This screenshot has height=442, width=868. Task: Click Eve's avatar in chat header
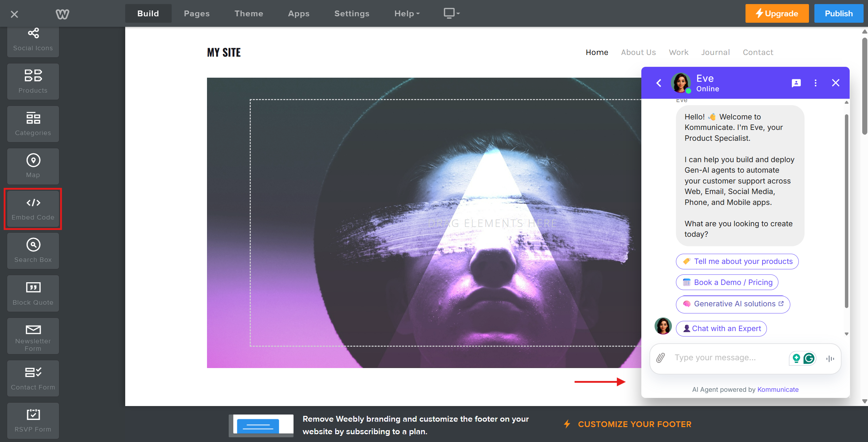(x=681, y=83)
